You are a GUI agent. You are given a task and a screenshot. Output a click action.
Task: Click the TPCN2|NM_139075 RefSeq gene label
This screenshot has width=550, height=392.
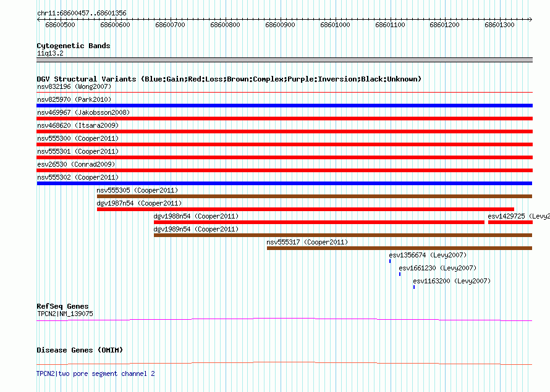pyautogui.click(x=65, y=314)
